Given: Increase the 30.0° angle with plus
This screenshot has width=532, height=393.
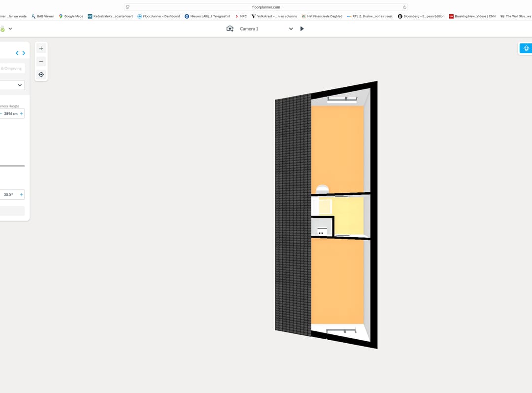Looking at the screenshot, I should pyautogui.click(x=21, y=195).
